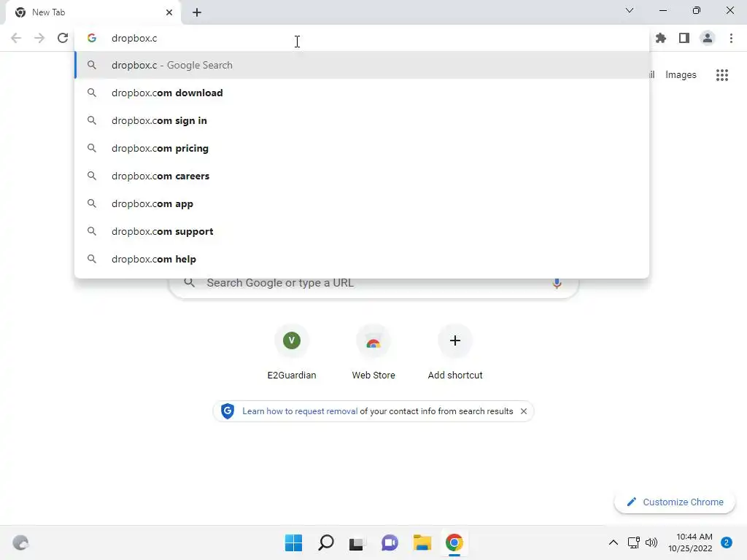The height and width of the screenshot is (560, 747).
Task: Open a new tab with plus button
Action: (197, 12)
